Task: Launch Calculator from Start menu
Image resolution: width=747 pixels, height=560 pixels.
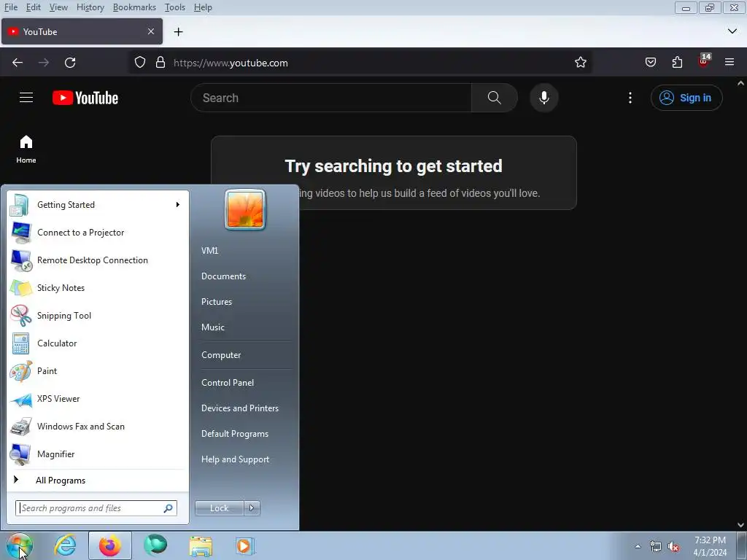Action: [x=98, y=343]
